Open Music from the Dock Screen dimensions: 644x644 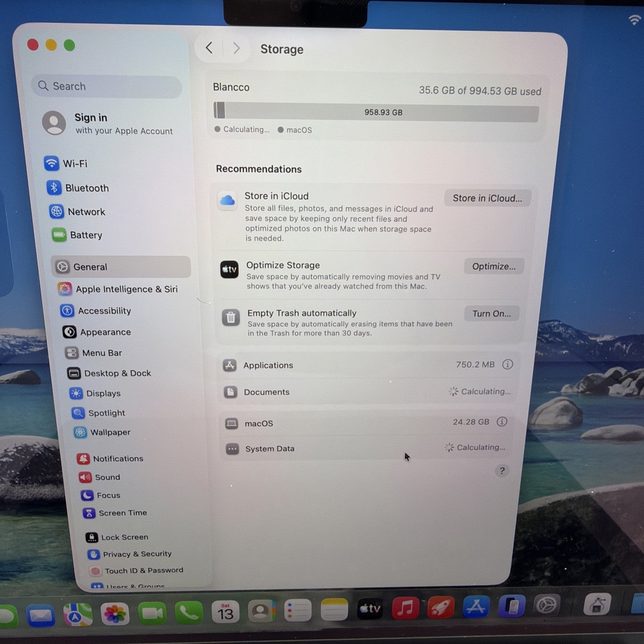(405, 608)
